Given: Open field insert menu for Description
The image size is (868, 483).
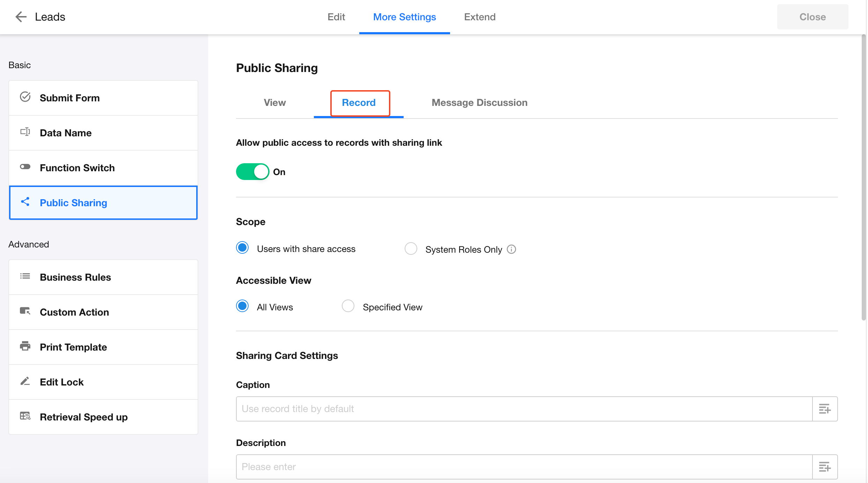Looking at the screenshot, I should [824, 467].
